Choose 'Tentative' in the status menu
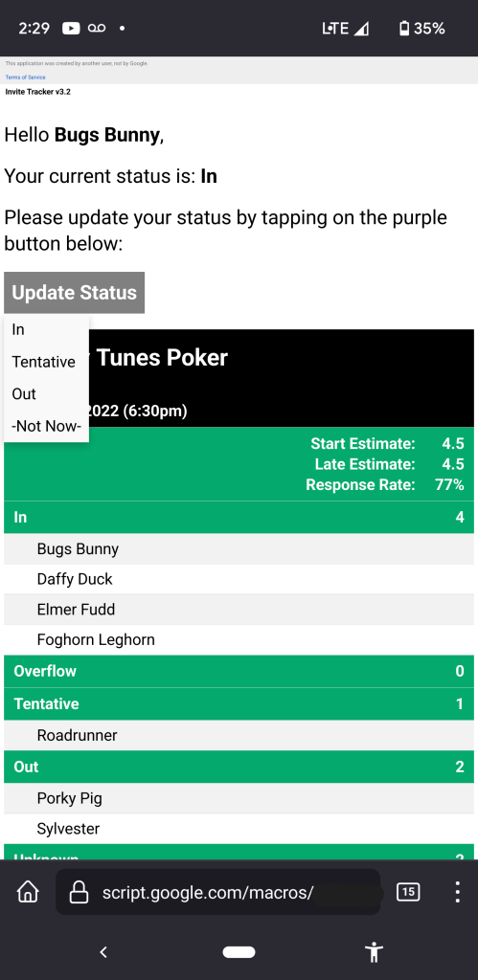The image size is (478, 980). [x=46, y=362]
